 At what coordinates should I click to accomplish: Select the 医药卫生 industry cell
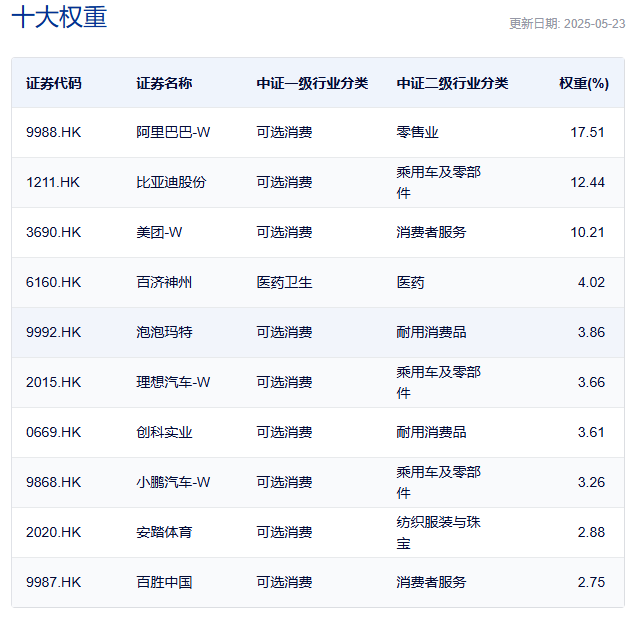coord(284,282)
